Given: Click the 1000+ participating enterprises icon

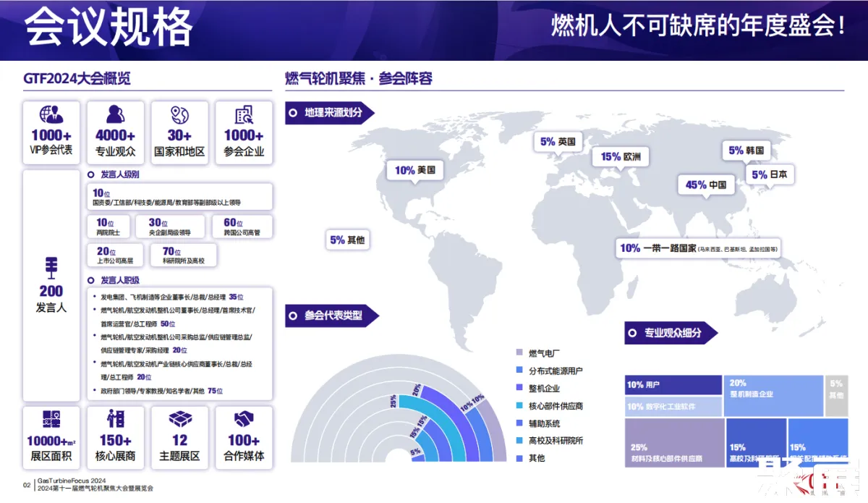Looking at the screenshot, I should pyautogui.click(x=244, y=115).
